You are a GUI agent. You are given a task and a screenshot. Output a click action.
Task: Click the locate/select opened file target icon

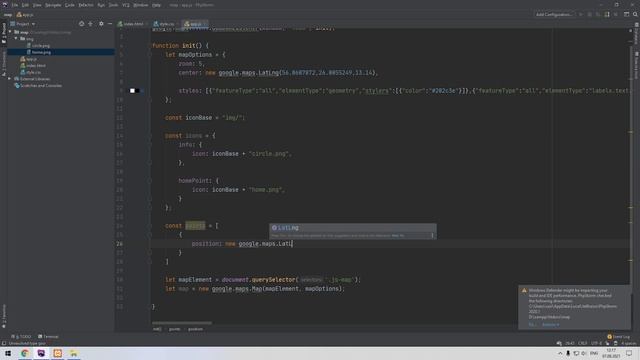pos(81,24)
